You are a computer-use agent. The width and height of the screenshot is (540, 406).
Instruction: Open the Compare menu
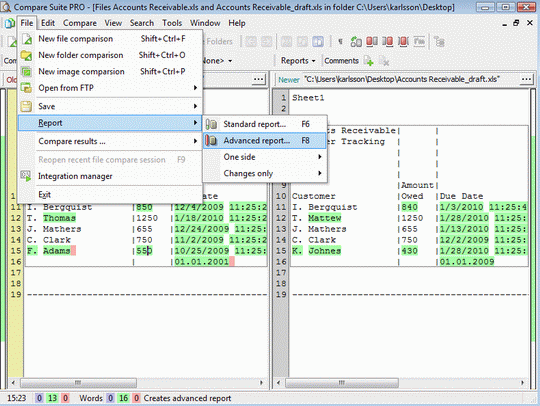(80, 23)
